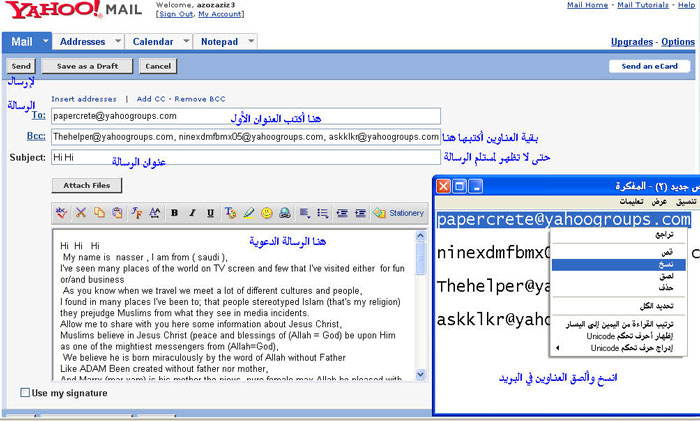
Task: Switch to the Addresses tab
Action: 83,42
